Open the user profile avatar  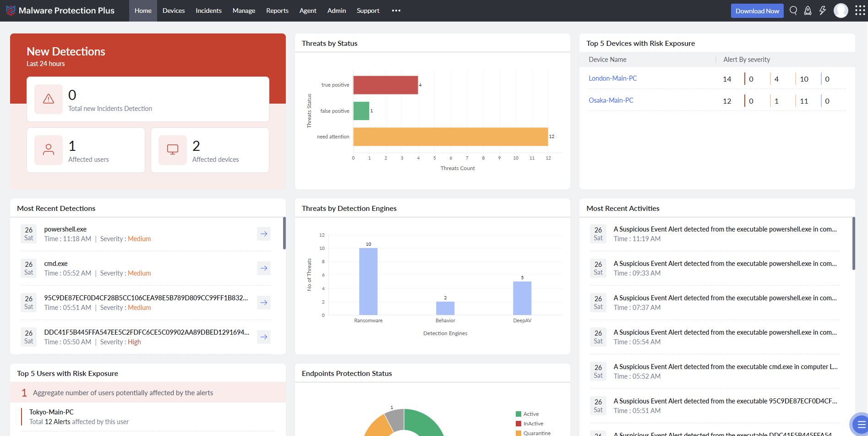tap(841, 11)
